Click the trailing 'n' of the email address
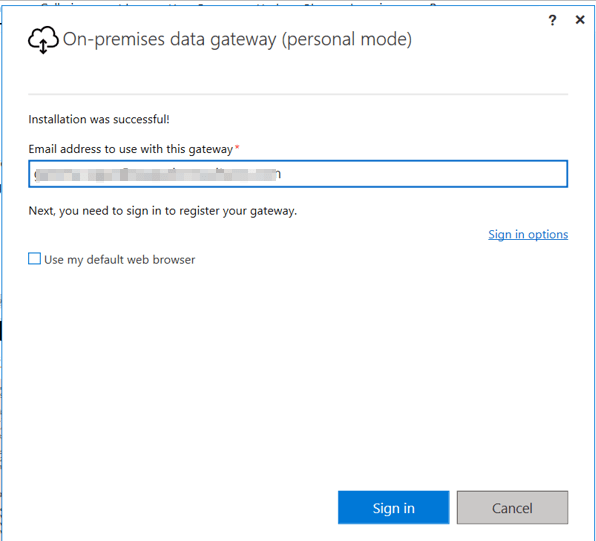This screenshot has width=596, height=541. pyautogui.click(x=278, y=175)
